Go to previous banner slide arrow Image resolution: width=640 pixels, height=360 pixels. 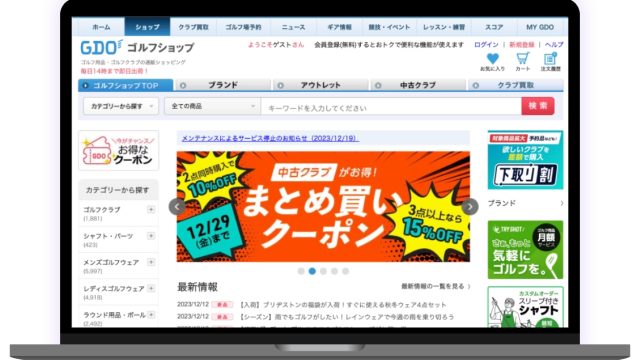(177, 207)
